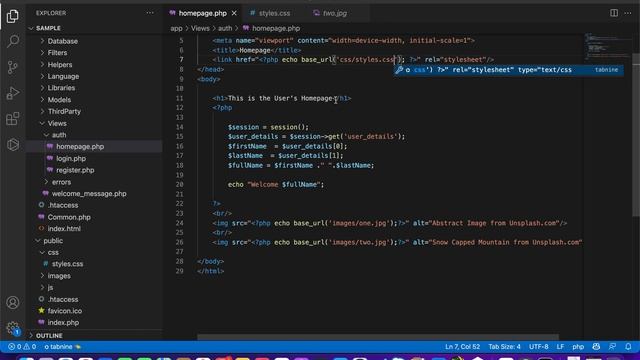Screen dimensions: 640x360
Task: Change LF end of line sequence
Action: pyautogui.click(x=560, y=347)
